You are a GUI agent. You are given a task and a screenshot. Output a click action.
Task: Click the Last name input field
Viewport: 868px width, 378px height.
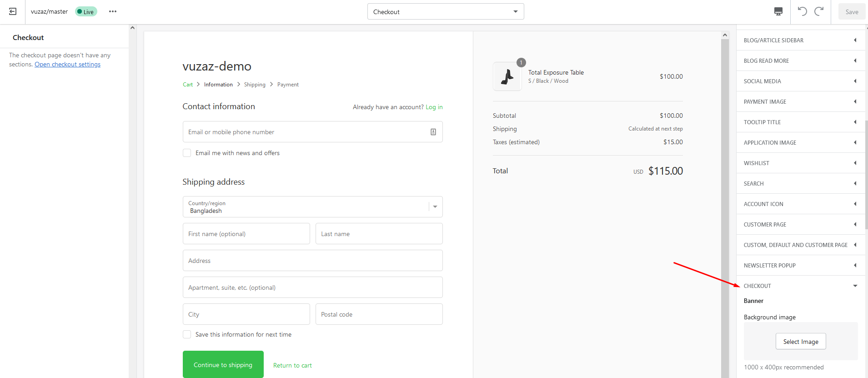379,234
